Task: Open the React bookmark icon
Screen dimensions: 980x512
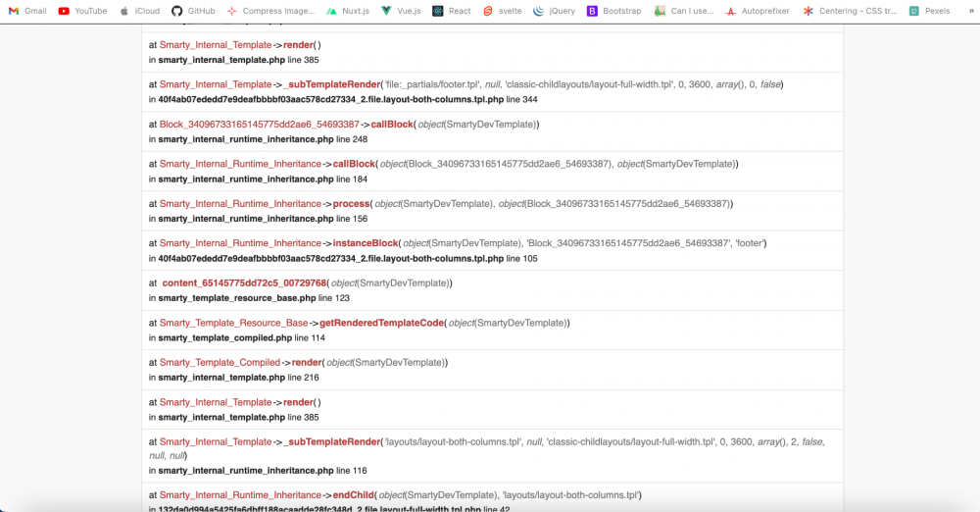Action: coord(437,11)
